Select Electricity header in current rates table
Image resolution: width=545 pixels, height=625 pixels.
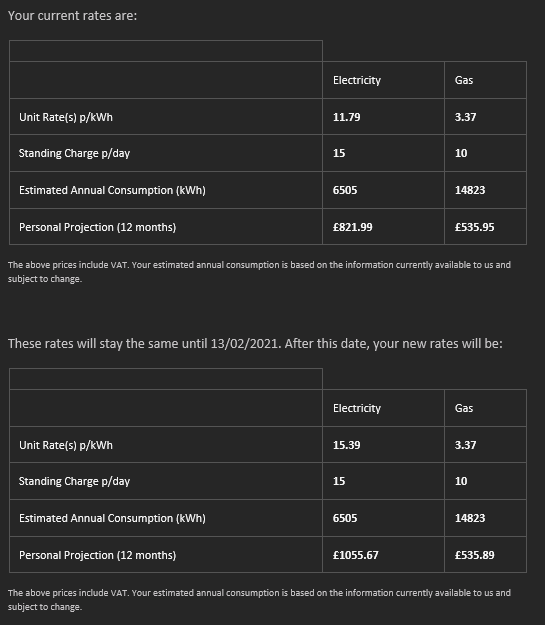click(357, 81)
